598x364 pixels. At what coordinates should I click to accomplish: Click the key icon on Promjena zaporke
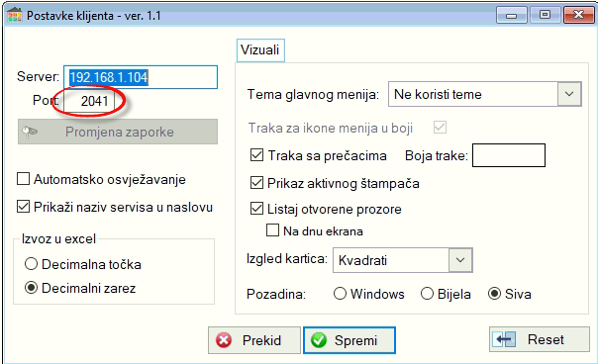tap(30, 132)
